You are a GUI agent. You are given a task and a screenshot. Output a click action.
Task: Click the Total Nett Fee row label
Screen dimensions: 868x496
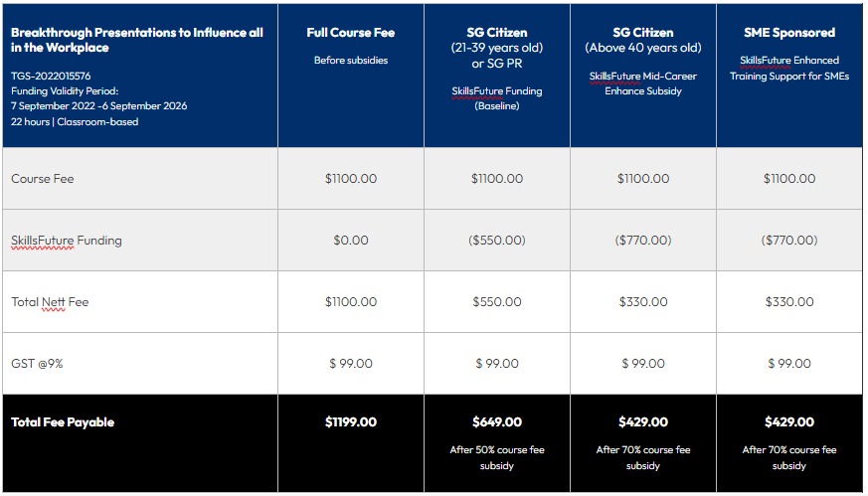click(50, 302)
